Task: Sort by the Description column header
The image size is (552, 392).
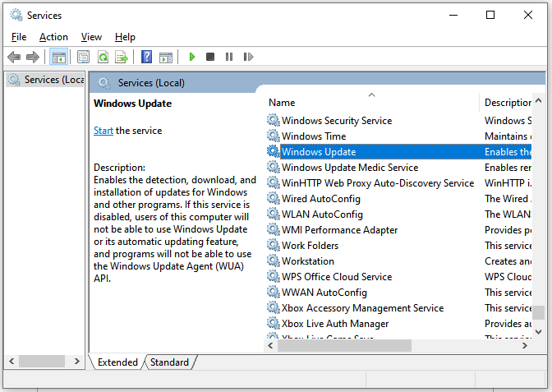Action: tap(507, 103)
